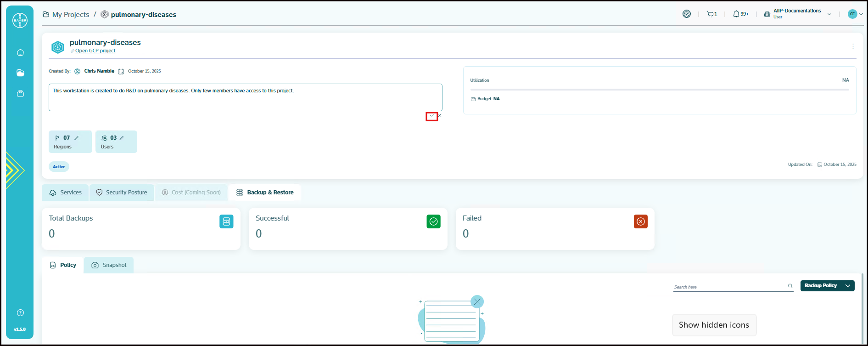Viewport: 868px width, 346px height.
Task: Click the help question mark icon
Action: click(20, 313)
